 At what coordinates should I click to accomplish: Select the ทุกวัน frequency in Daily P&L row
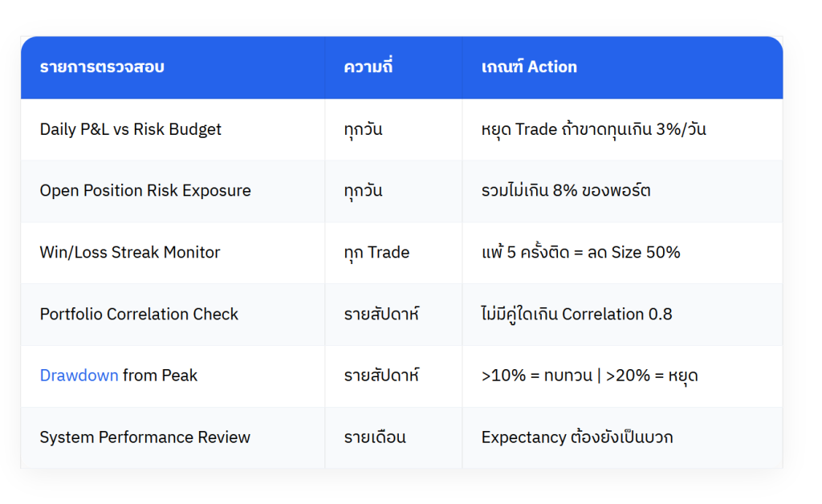click(364, 129)
